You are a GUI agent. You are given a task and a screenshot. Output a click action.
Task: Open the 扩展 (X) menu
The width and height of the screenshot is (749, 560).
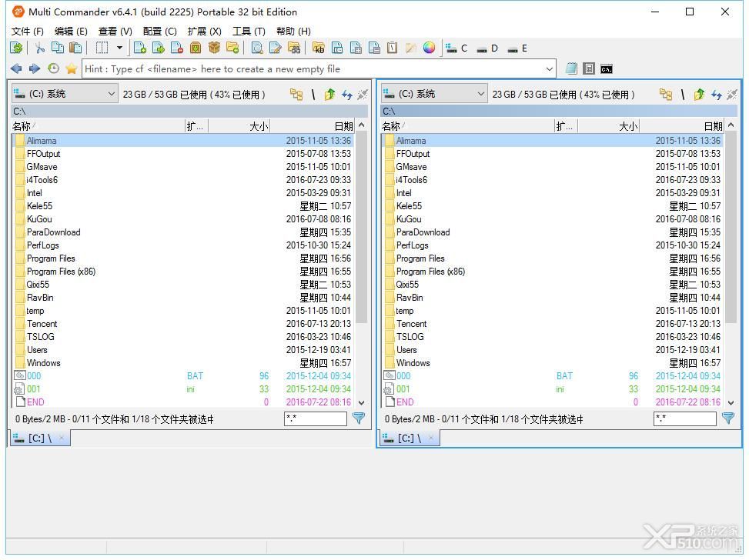coord(205,32)
